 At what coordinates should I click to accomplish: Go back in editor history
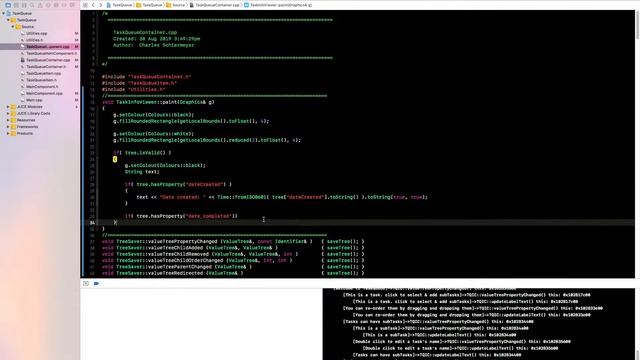tap(93, 5)
